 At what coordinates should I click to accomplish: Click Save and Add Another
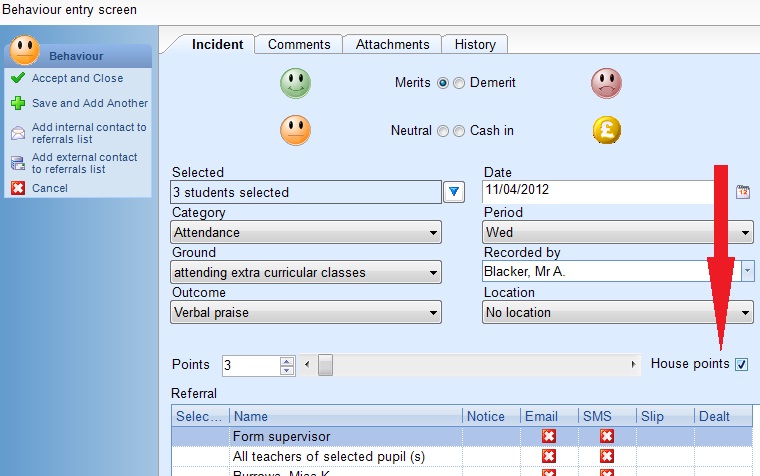[89, 103]
